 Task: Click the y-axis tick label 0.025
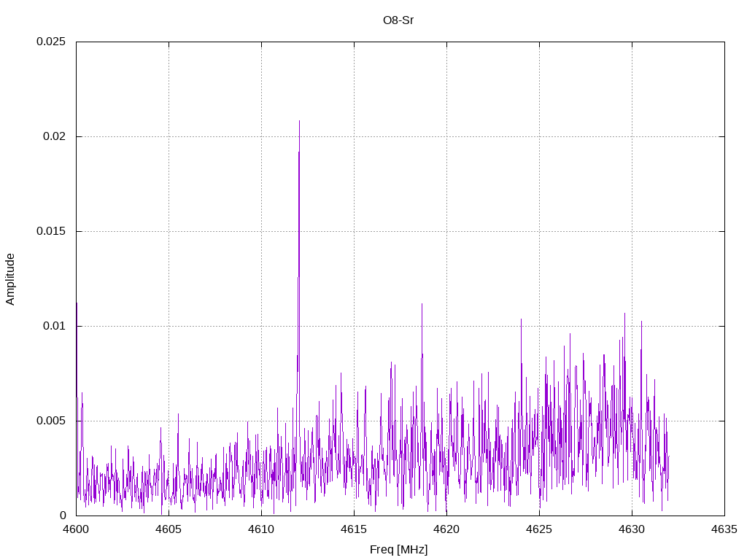51,42
